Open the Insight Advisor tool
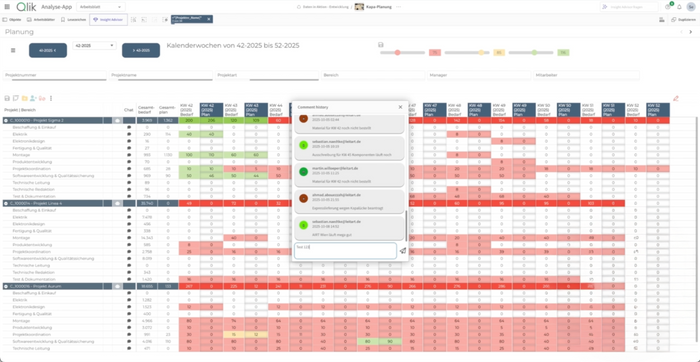This screenshot has width=700, height=362. [108, 20]
